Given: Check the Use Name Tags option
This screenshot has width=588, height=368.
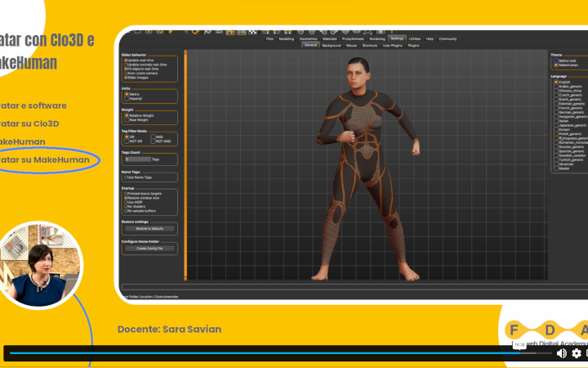Looking at the screenshot, I should (x=126, y=177).
